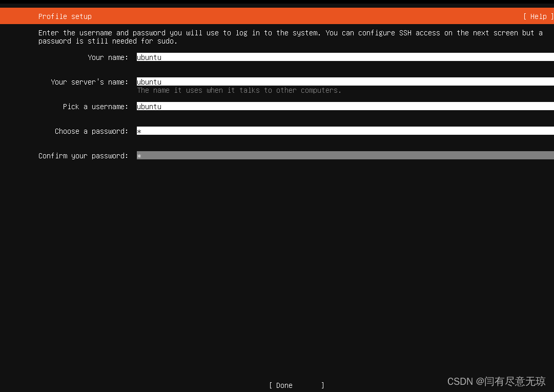Click the Profile setup title text
Screen dimensions: 554x392
point(65,16)
